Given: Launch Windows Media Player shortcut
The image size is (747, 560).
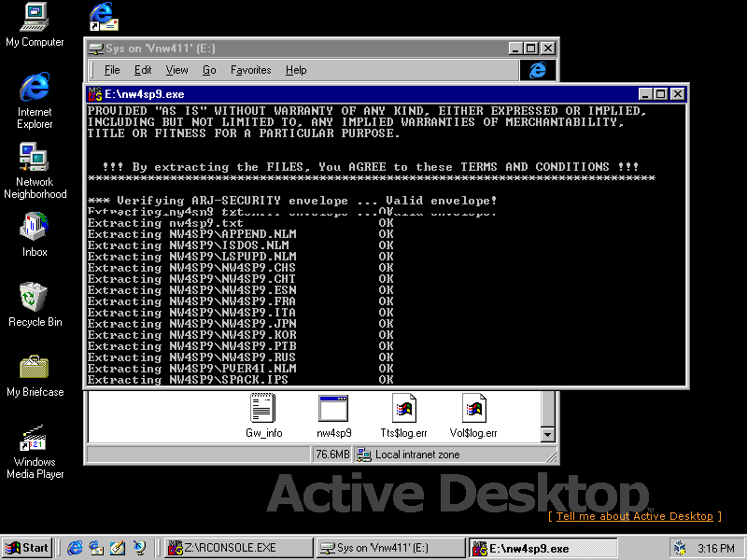Looking at the screenshot, I should (35, 453).
